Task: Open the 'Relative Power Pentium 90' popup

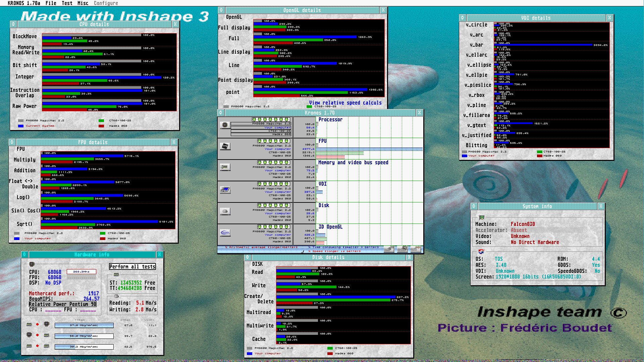Action: pos(63,304)
